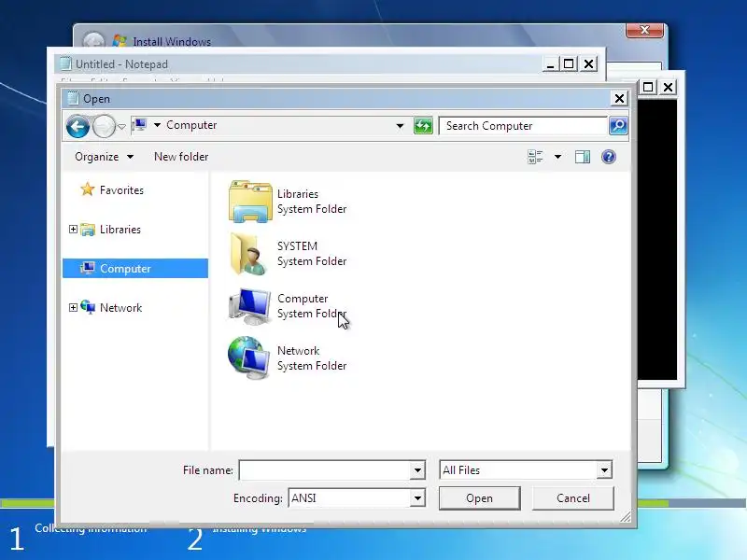Click the Network globe icon in sidebar
This screenshot has height=560, width=747.
point(88,307)
